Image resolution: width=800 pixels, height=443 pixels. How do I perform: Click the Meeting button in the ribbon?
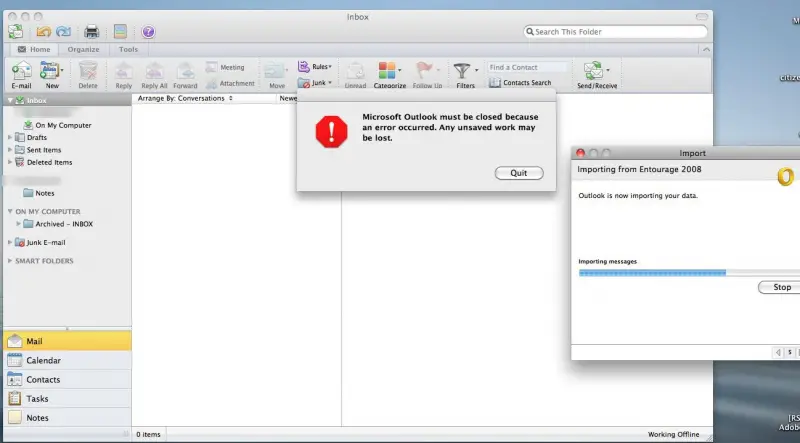tap(226, 67)
